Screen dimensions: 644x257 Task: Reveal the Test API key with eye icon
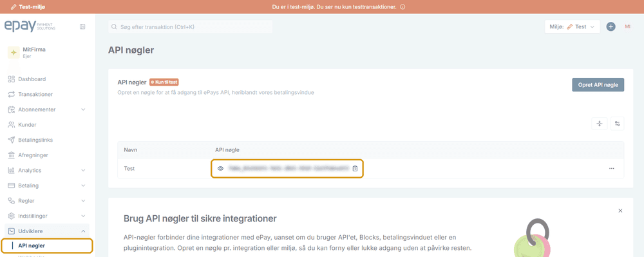tap(220, 168)
